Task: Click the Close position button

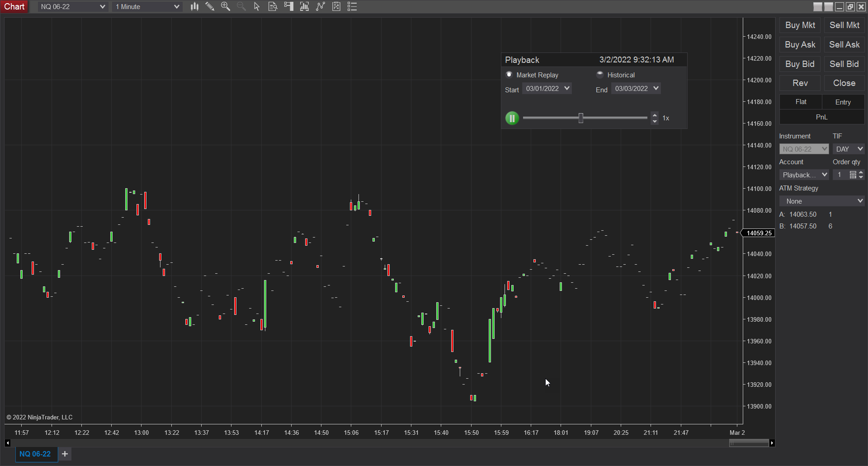Action: [844, 83]
